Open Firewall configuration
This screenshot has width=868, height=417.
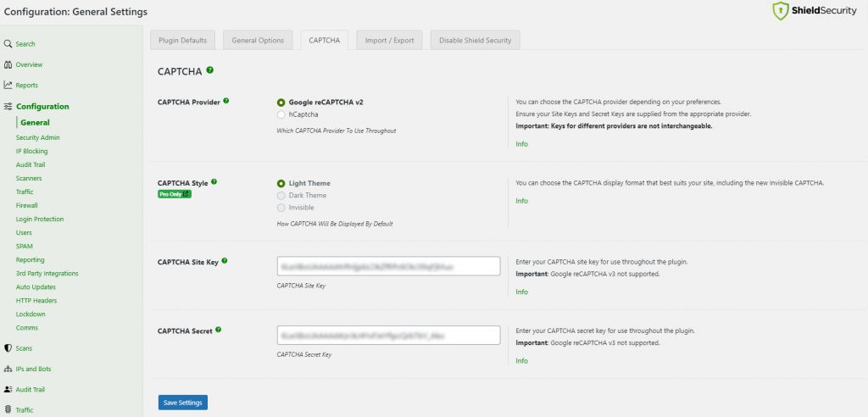(26, 205)
